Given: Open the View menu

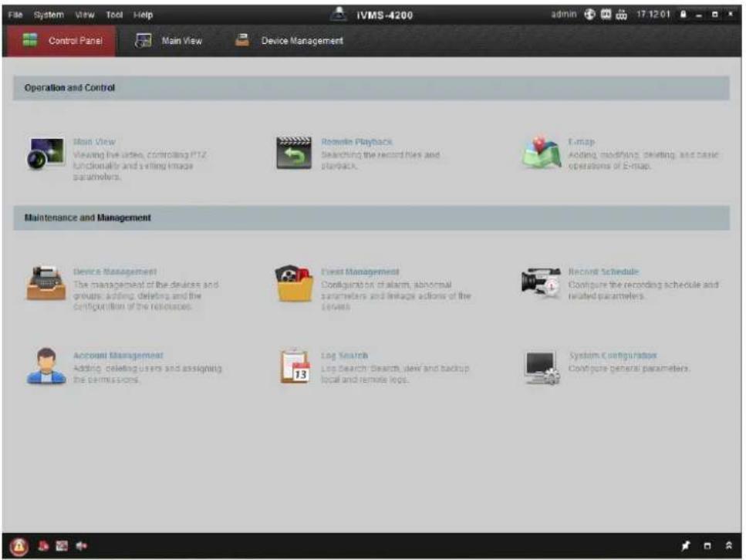Looking at the screenshot, I should (85, 15).
